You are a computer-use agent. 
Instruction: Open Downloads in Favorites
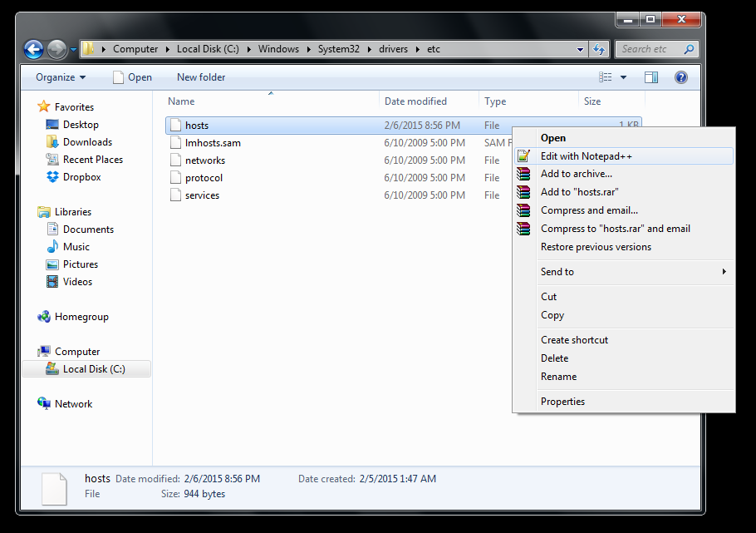click(x=87, y=142)
